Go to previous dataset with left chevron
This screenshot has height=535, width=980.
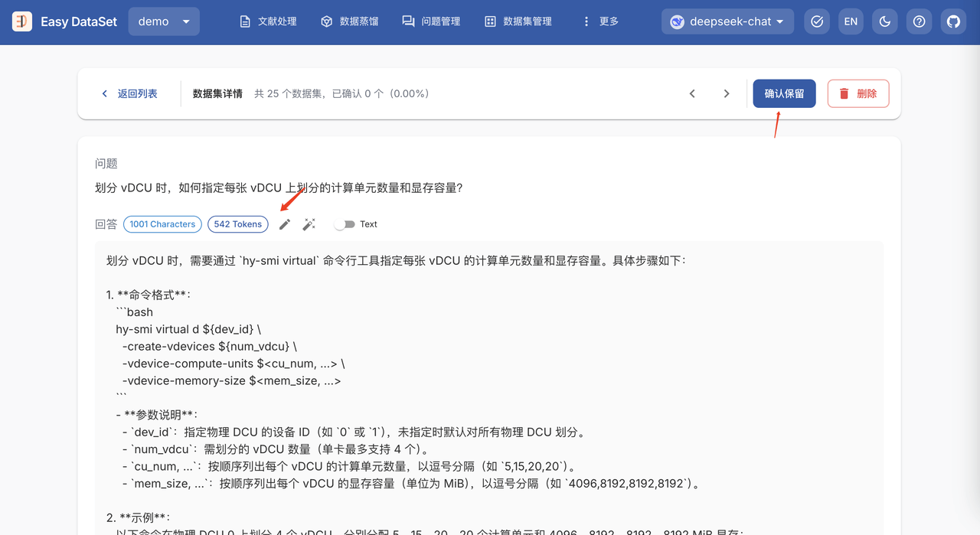click(692, 93)
